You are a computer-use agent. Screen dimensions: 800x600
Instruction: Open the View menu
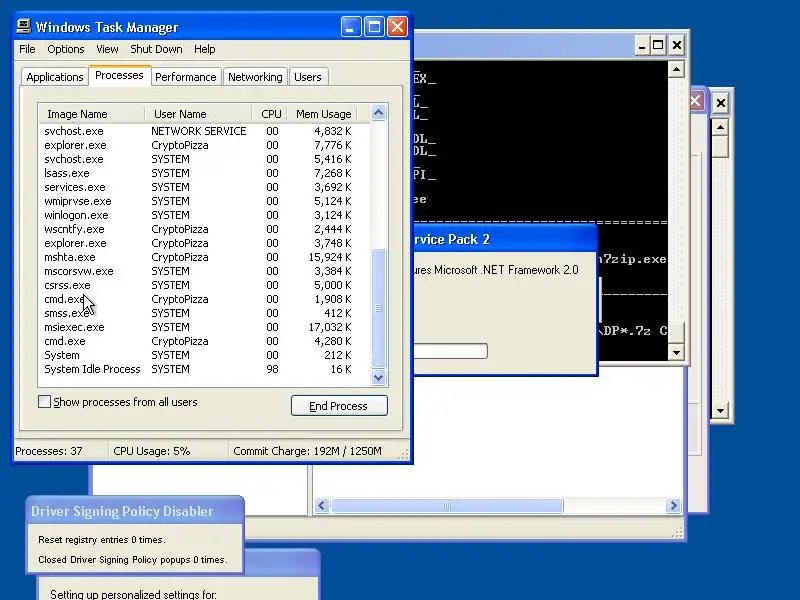(x=107, y=49)
